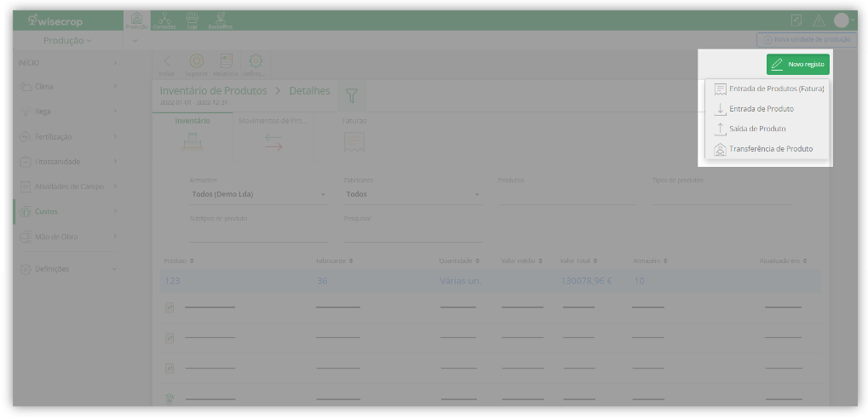The width and height of the screenshot is (868, 418).
Task: Click the Definições gear icon in sidebar
Action: (26, 269)
